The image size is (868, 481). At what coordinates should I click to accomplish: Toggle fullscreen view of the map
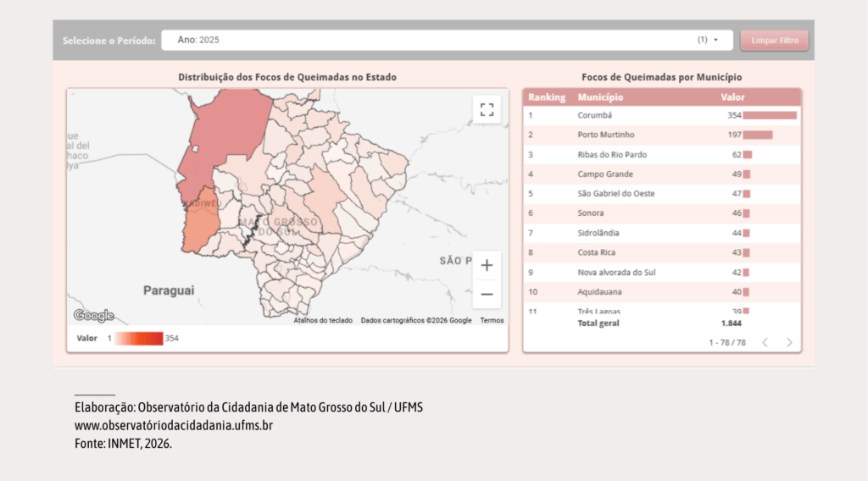click(x=487, y=109)
